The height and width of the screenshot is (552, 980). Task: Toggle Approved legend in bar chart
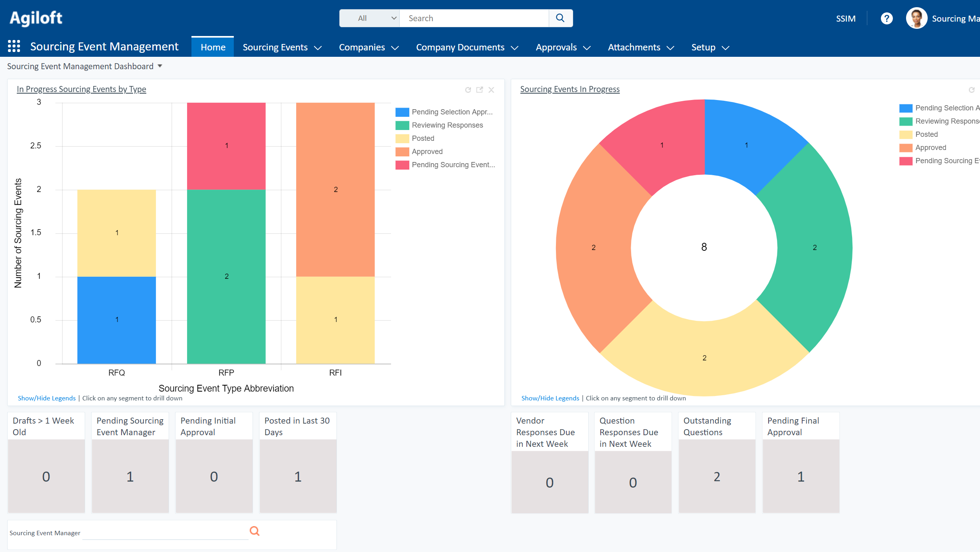click(419, 152)
